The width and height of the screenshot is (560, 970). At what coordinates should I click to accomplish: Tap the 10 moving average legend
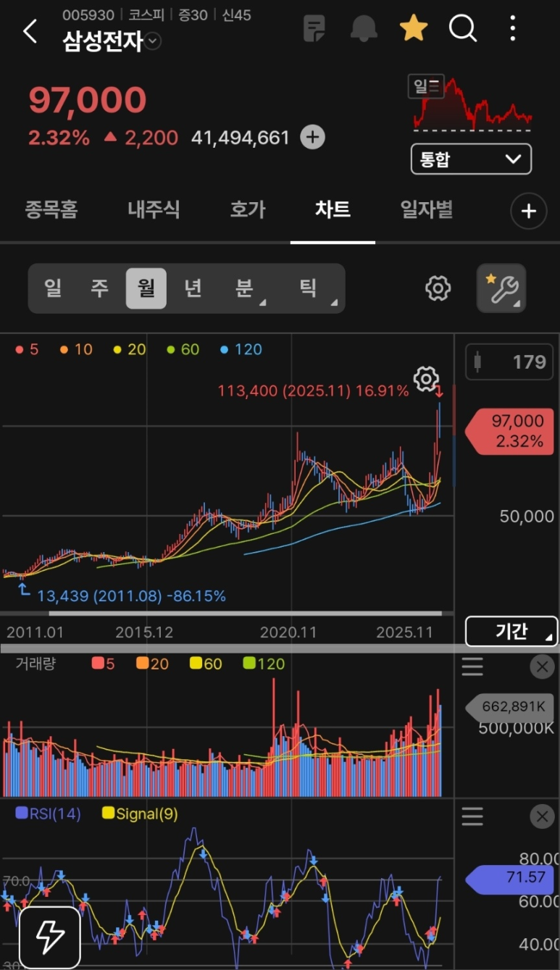[x=77, y=349]
